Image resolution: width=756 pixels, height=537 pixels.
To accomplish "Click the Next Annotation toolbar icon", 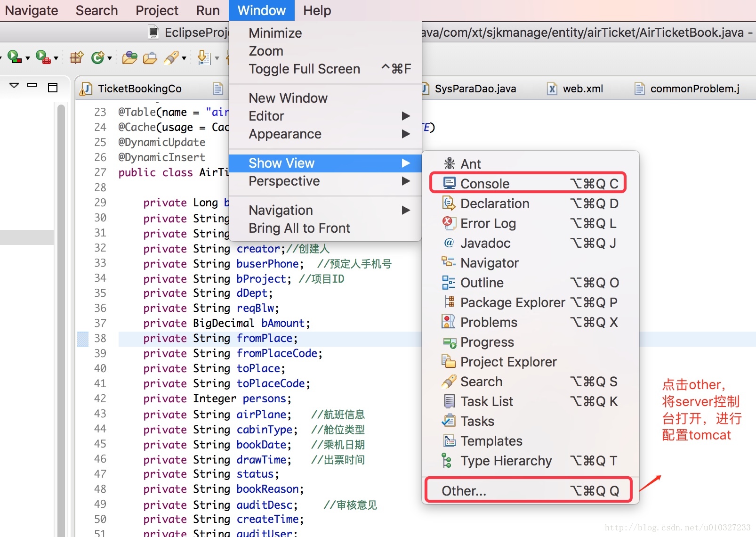I will click(204, 57).
